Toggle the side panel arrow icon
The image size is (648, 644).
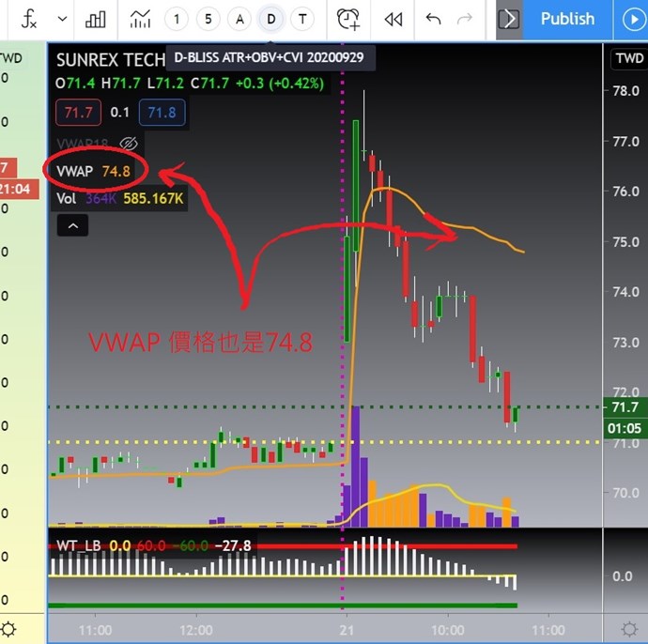[x=509, y=19]
